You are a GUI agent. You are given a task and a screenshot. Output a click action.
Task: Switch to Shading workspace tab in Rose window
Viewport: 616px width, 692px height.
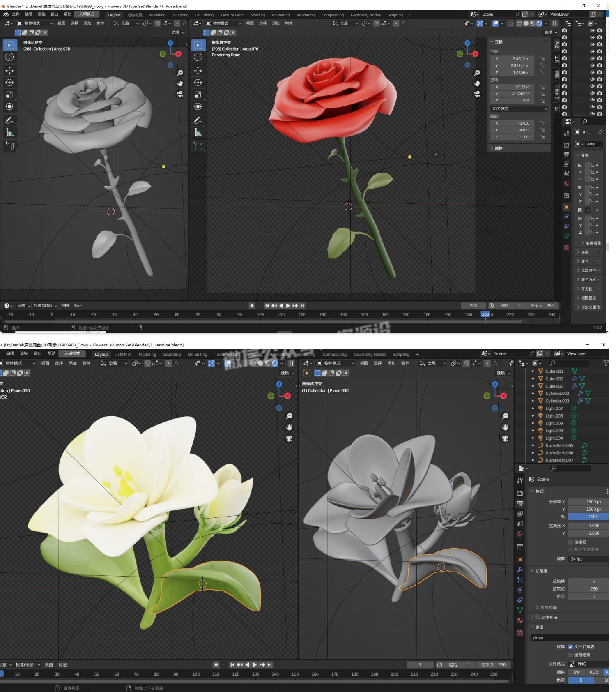(x=257, y=15)
